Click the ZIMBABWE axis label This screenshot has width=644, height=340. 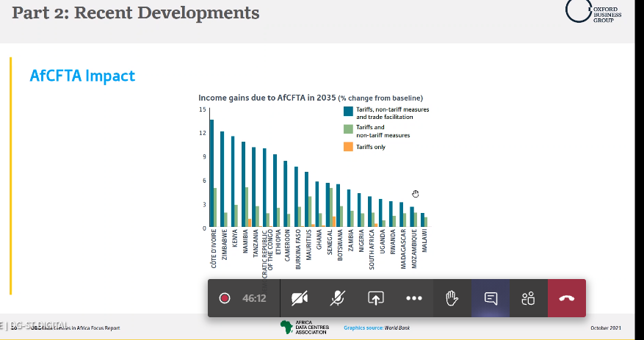[225, 245]
